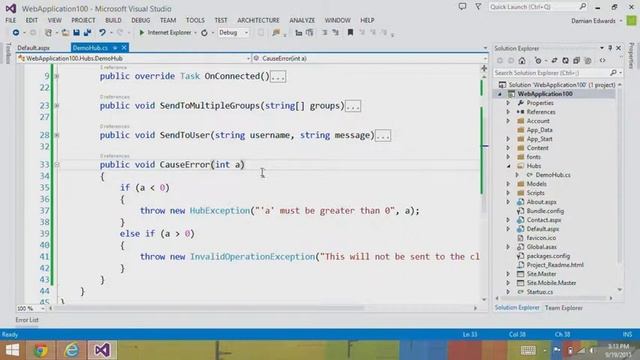Close the DemoHub.cs tab
The width and height of the screenshot is (640, 360).
click(x=124, y=48)
